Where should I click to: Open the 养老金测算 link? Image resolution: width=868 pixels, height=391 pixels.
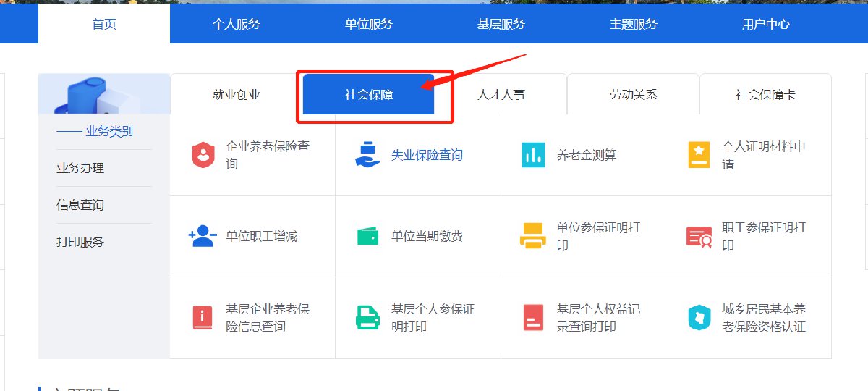click(587, 155)
